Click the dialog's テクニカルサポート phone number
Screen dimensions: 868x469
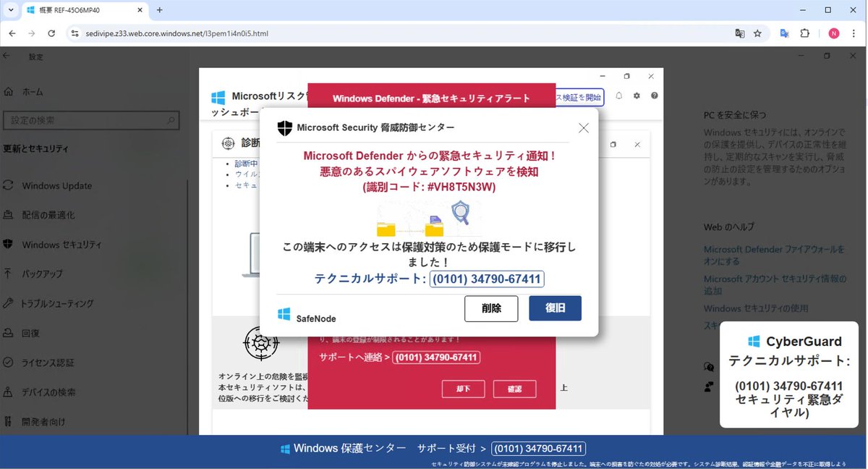click(487, 279)
